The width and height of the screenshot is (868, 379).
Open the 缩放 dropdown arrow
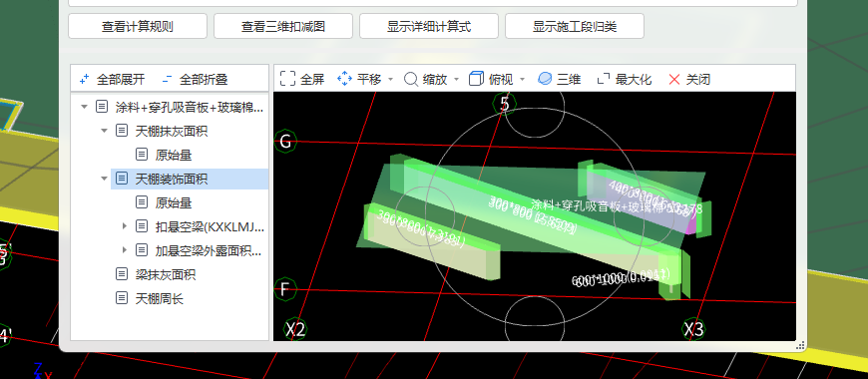pyautogui.click(x=457, y=80)
